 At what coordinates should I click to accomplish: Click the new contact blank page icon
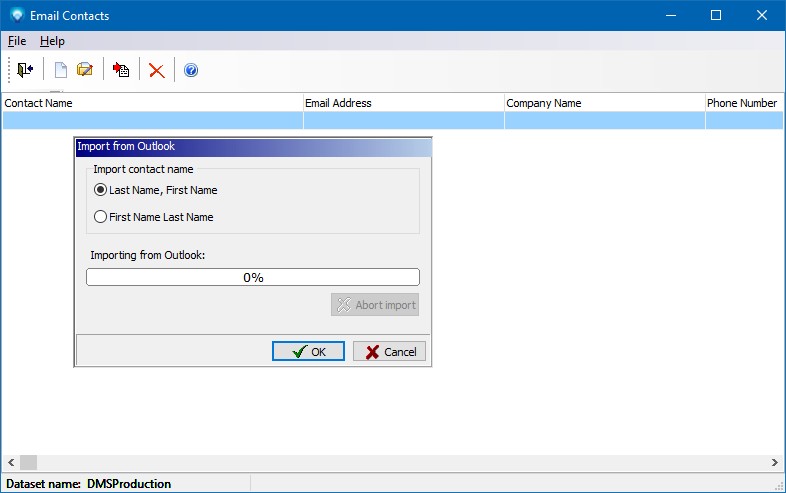[61, 70]
